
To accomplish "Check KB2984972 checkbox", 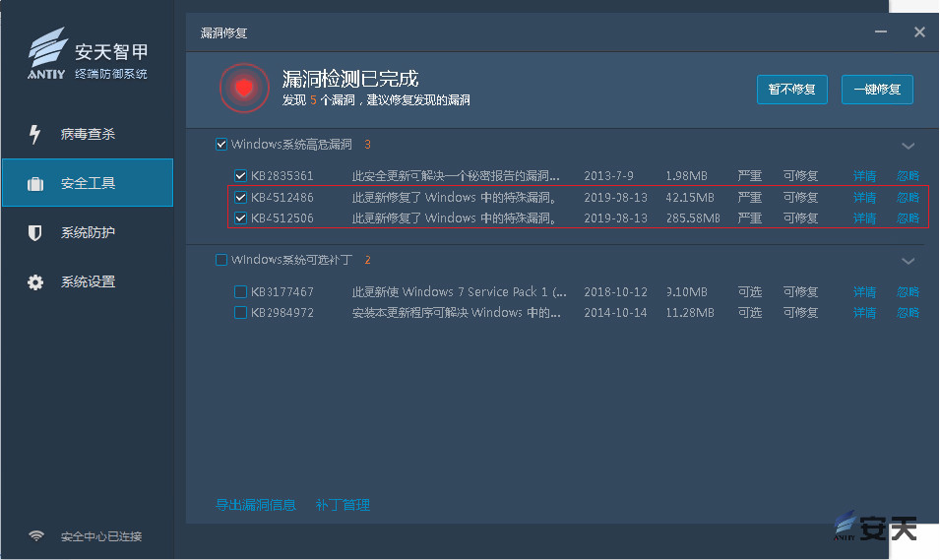I will tap(240, 312).
